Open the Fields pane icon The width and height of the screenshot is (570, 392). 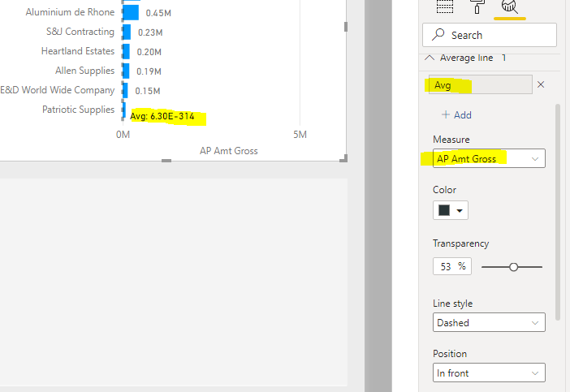(445, 6)
